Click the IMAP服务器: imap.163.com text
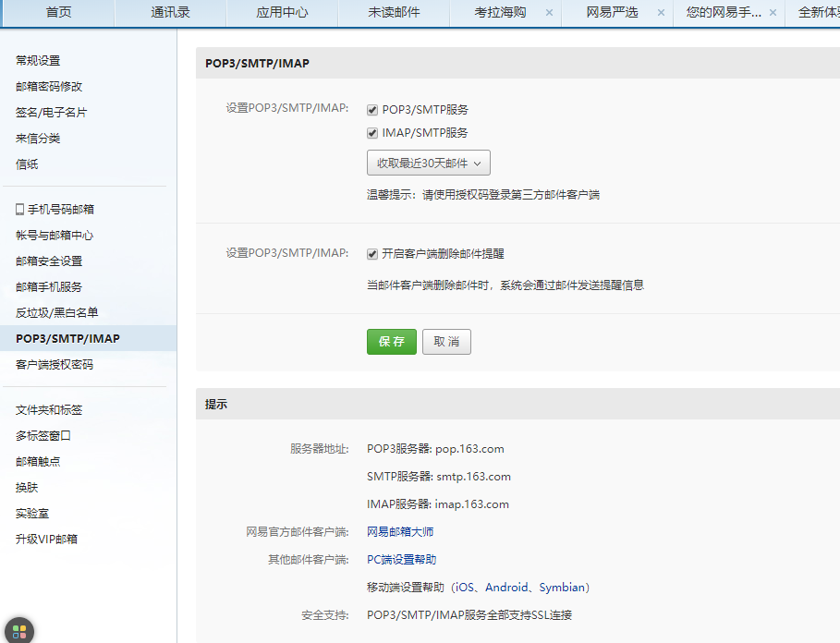The image size is (840, 643). click(438, 504)
